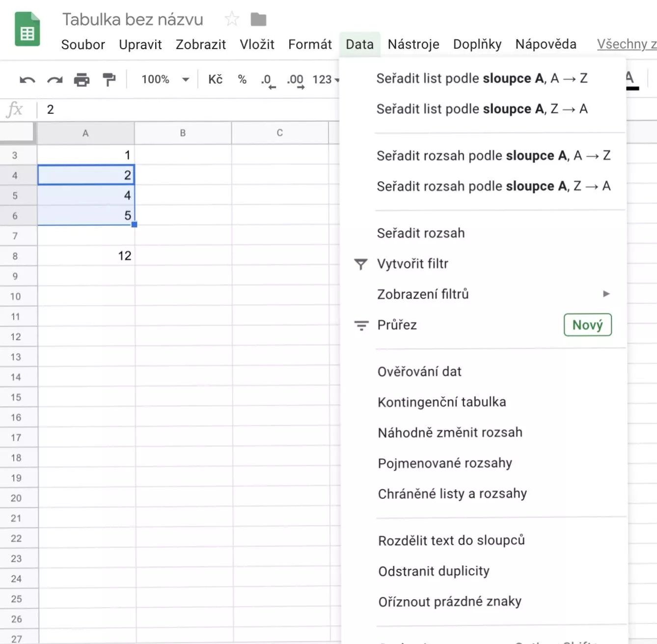Click cell A4 containing 2
This screenshot has width=657, height=644.
[x=86, y=175]
